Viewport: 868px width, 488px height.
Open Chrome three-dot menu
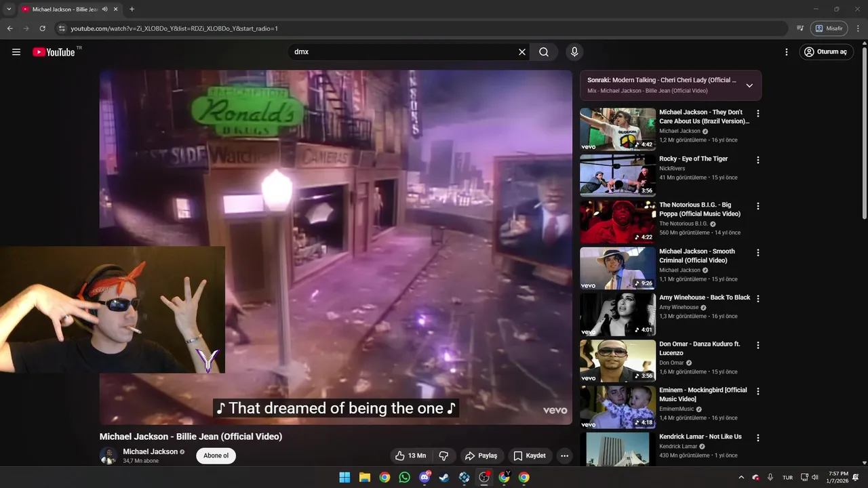point(859,28)
